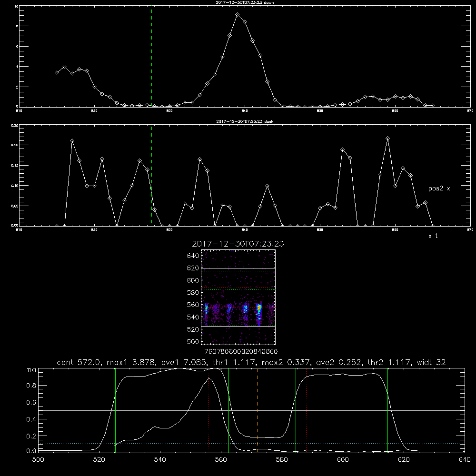Click the dawn plot title text
The image size is (476, 476).
coord(245,2)
